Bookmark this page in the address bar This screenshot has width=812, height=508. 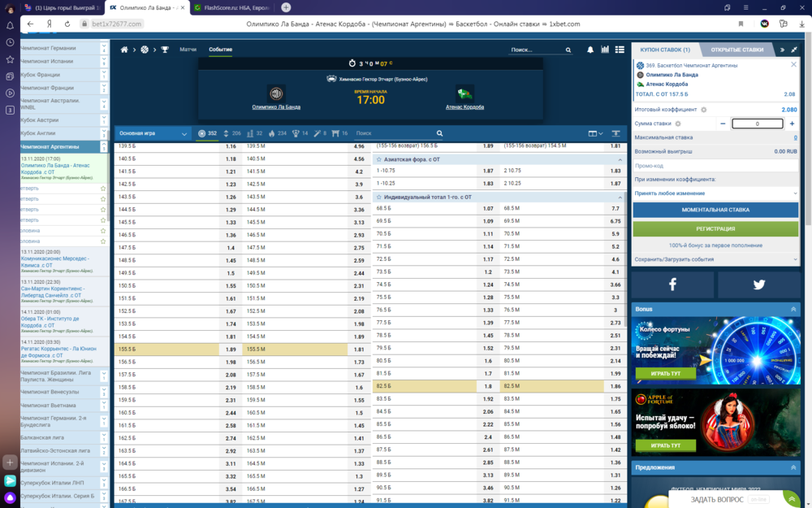741,24
